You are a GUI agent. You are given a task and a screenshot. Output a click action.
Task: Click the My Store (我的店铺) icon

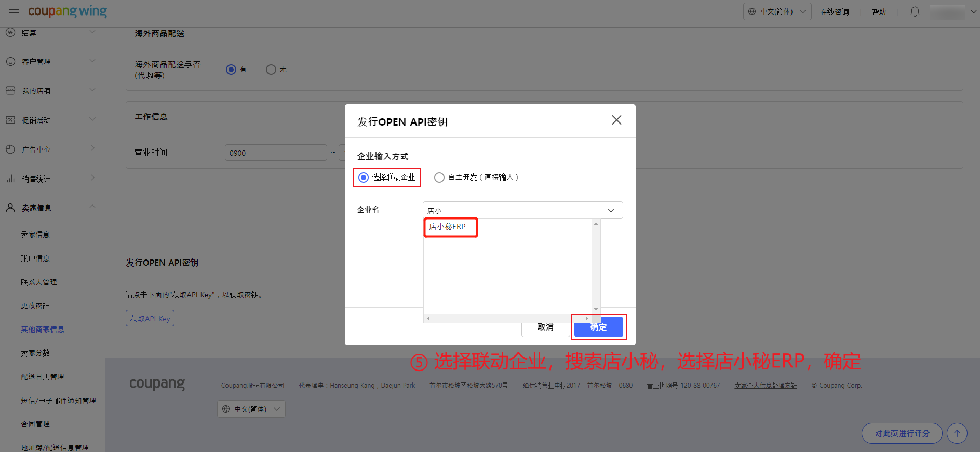[10, 90]
